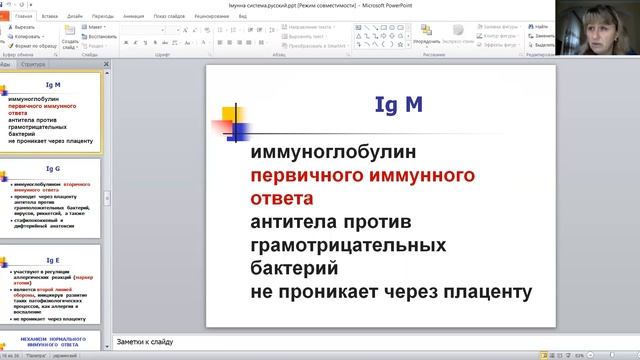Clear all formatting icon
This screenshot has height=360, width=640.
pos(207,30)
